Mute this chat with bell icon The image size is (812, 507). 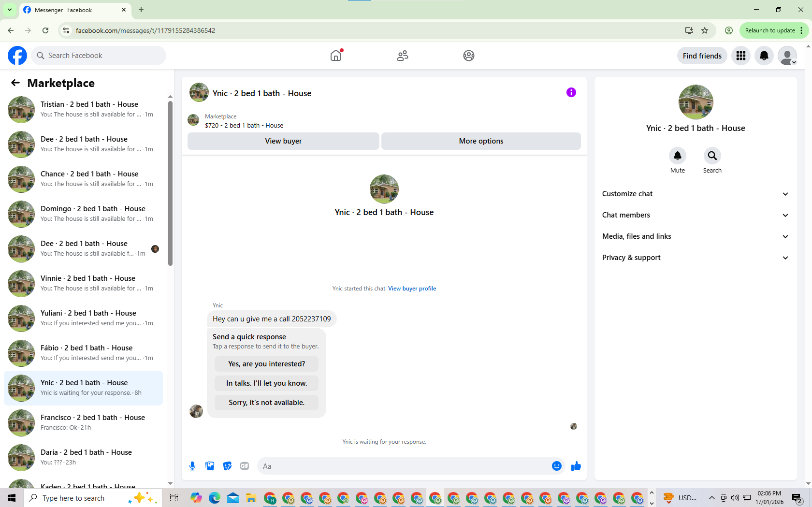click(x=678, y=156)
